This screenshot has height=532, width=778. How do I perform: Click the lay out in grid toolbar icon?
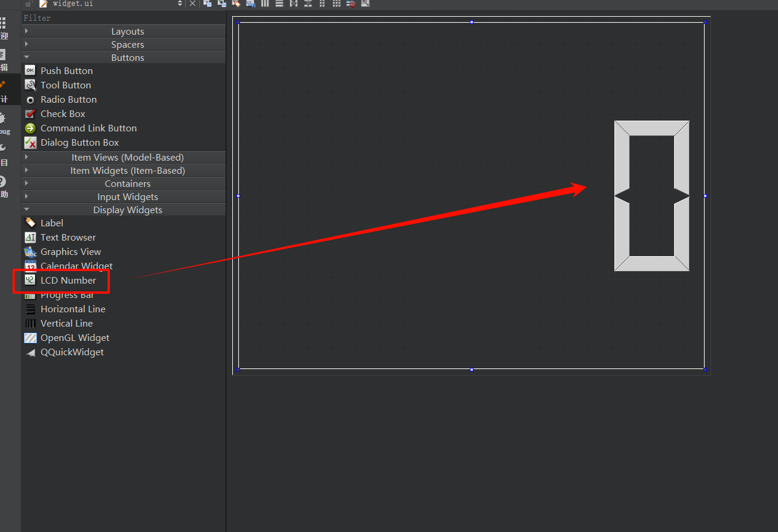pyautogui.click(x=337, y=4)
